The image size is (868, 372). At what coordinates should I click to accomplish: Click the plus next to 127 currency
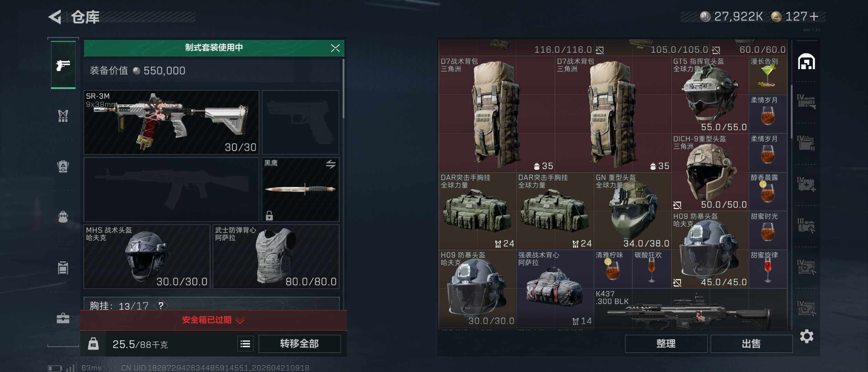(814, 17)
